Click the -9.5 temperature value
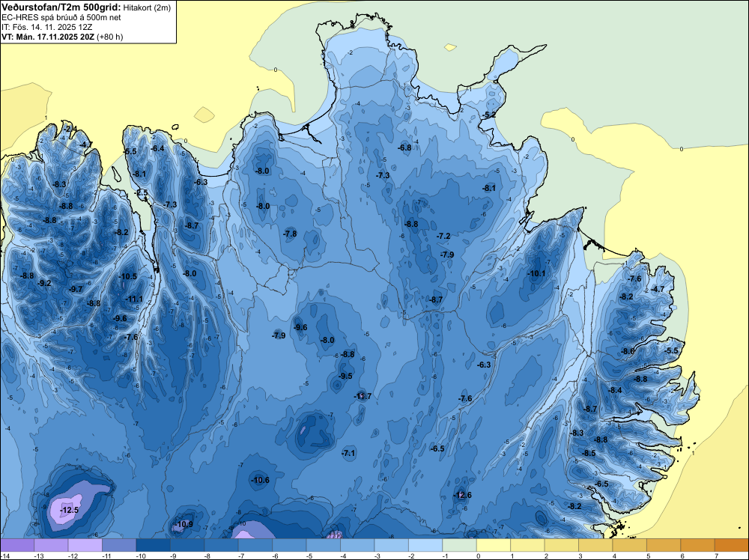The height and width of the screenshot is (560, 749). point(345,376)
